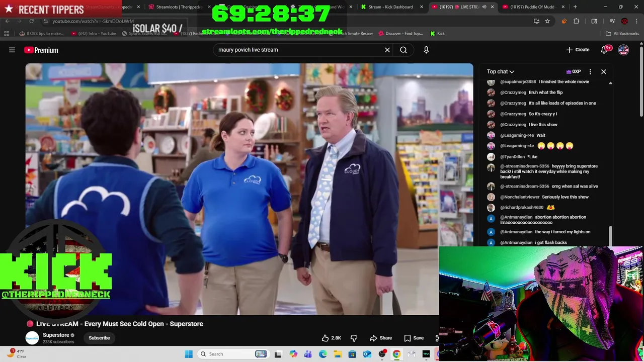
Task: Click chat username @TyanDillon
Action: tap(512, 157)
